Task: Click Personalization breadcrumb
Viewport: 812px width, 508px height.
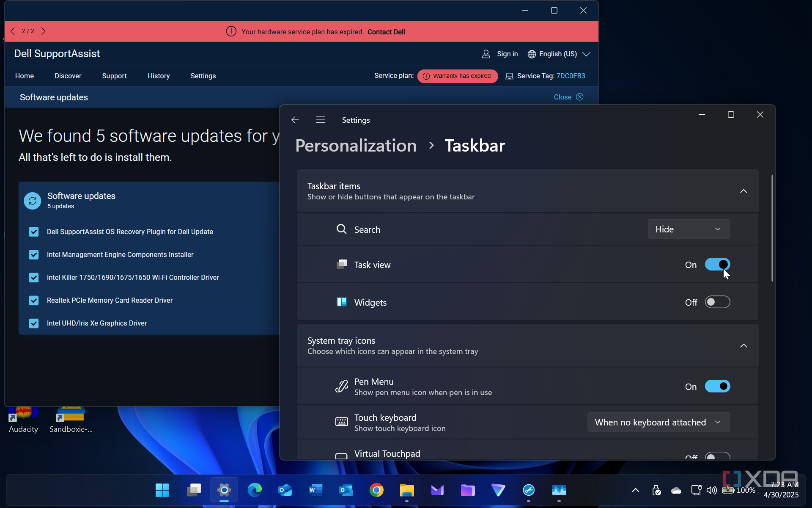Action: point(356,146)
